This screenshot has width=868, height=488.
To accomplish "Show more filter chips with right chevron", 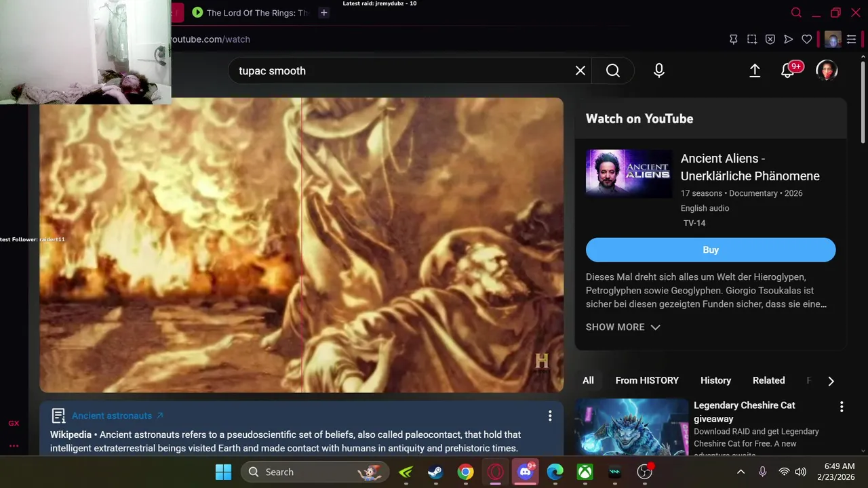I will click(831, 381).
